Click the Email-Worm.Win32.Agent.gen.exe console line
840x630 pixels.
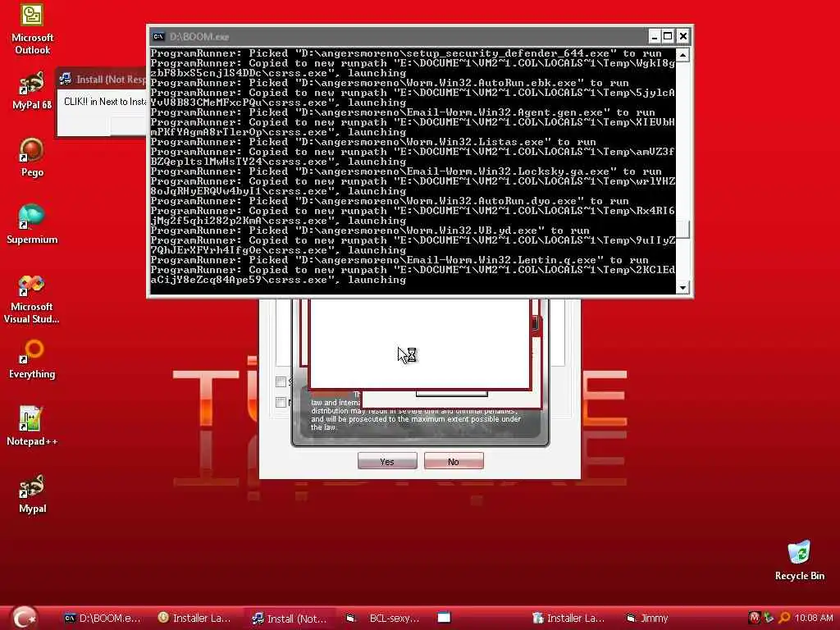[x=402, y=112]
